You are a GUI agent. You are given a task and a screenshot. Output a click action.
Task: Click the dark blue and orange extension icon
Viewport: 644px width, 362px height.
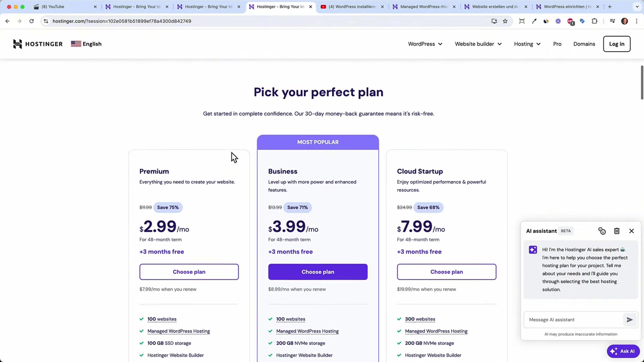(x=546, y=21)
